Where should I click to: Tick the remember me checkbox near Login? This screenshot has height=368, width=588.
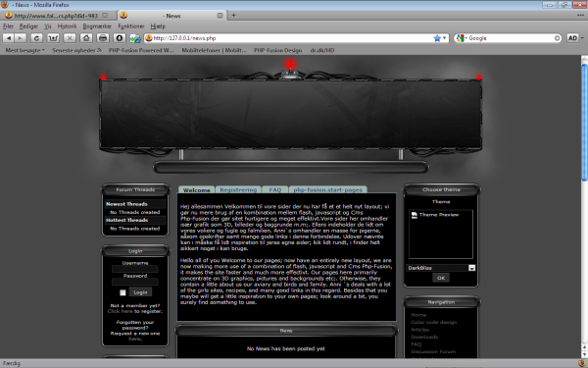coord(122,292)
